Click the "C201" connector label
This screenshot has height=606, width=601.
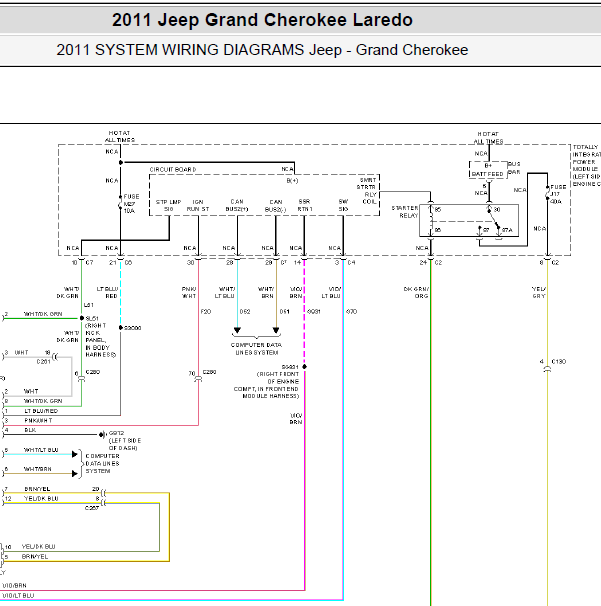point(44,362)
